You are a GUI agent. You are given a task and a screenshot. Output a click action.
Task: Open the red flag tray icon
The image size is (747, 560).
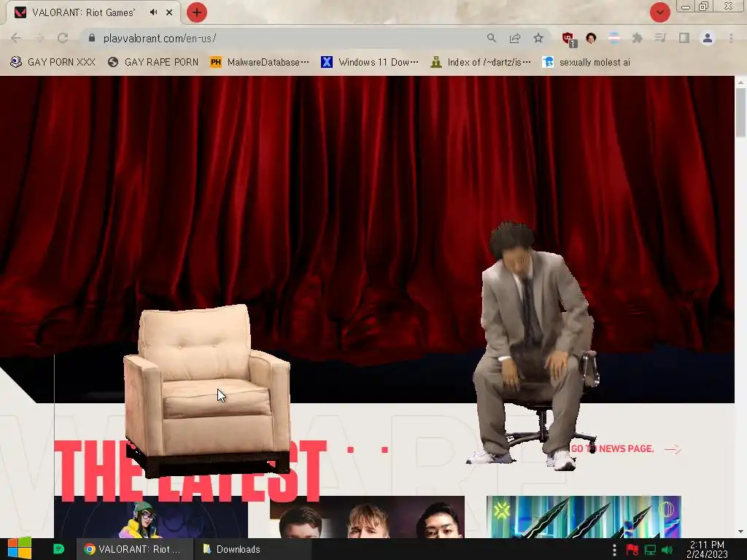pos(632,550)
